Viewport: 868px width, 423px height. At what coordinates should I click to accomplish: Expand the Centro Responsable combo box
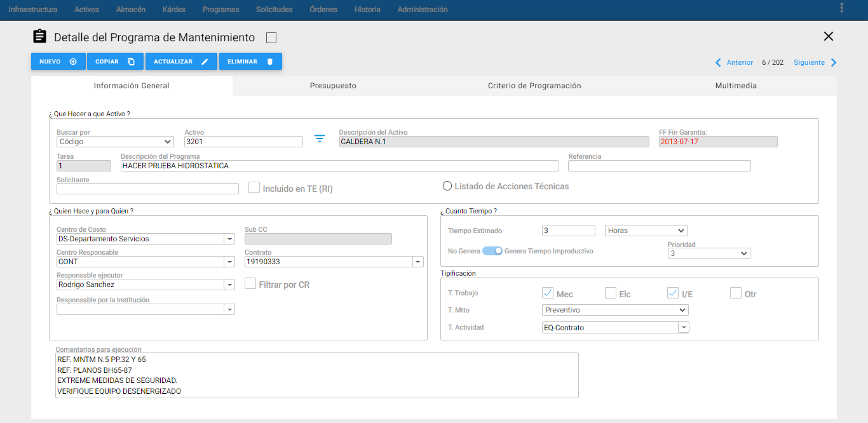coord(229,262)
